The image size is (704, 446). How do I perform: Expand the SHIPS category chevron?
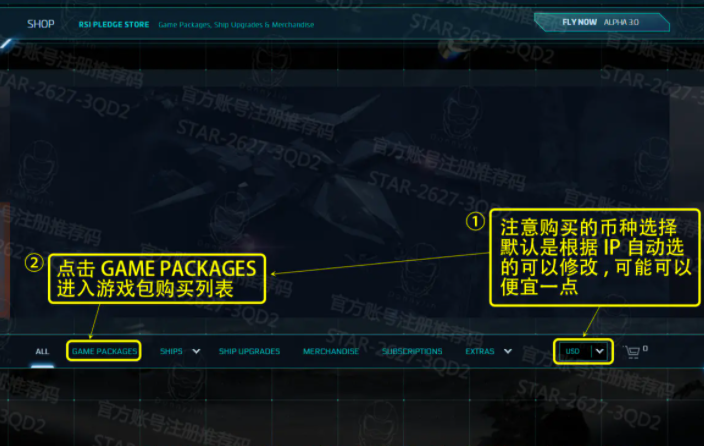(x=196, y=351)
